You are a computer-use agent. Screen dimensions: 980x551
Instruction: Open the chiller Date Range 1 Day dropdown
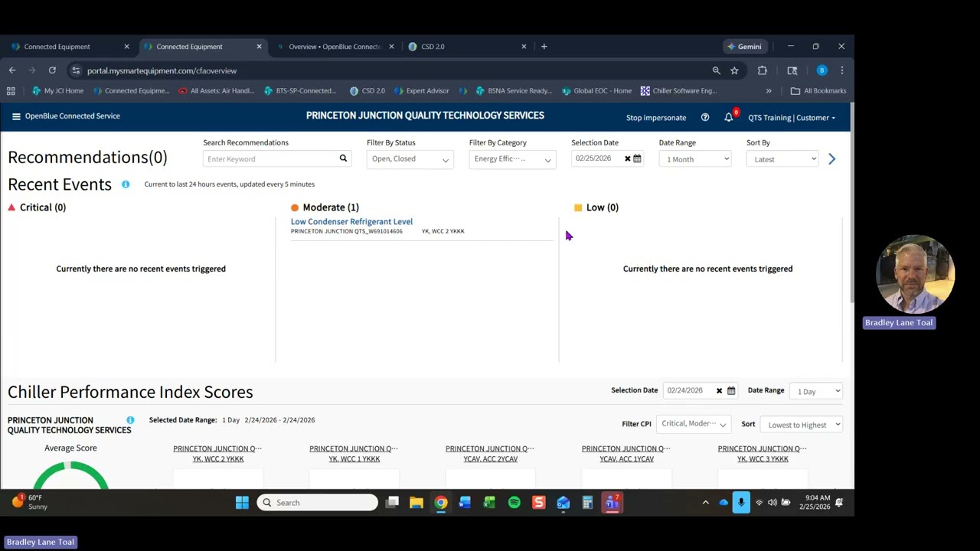click(x=816, y=391)
